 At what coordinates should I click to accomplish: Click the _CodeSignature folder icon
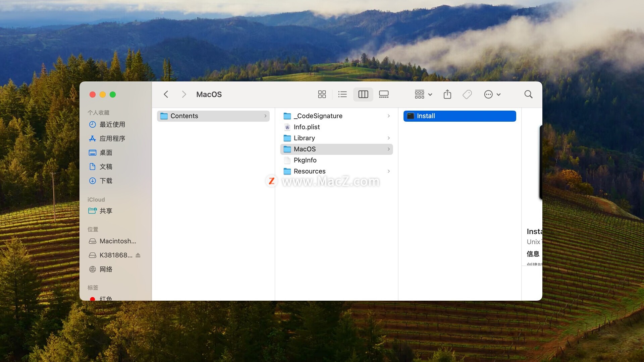click(x=287, y=116)
